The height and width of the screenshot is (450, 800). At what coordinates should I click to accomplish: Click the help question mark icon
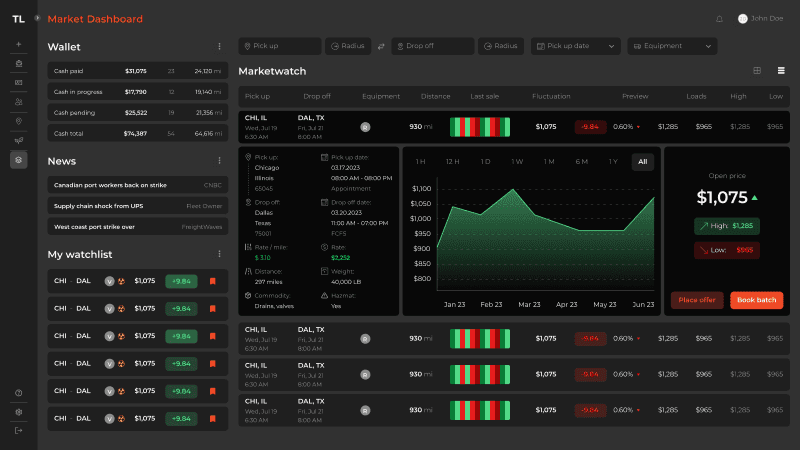pos(18,393)
